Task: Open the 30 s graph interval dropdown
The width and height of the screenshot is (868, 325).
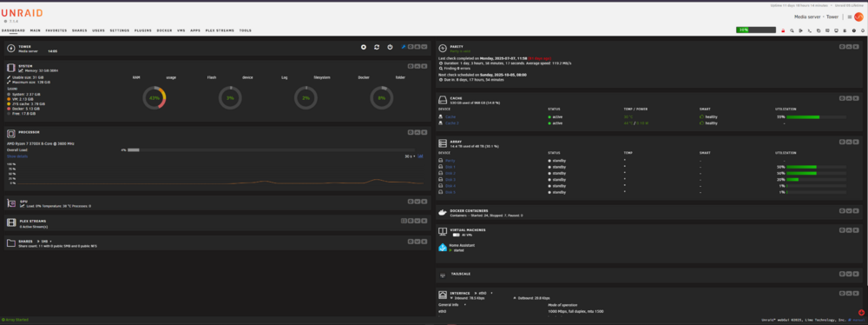Action: point(410,156)
